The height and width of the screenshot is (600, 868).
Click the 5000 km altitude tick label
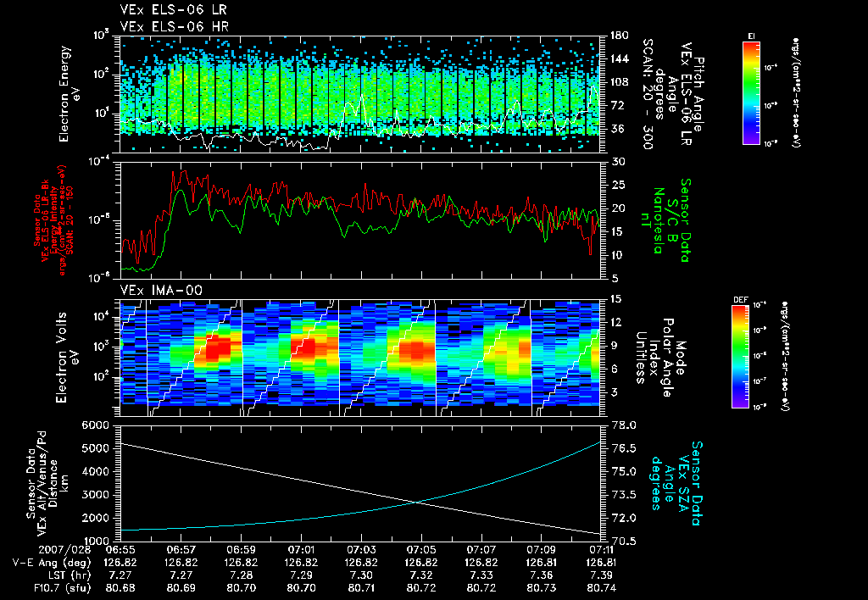95,449
